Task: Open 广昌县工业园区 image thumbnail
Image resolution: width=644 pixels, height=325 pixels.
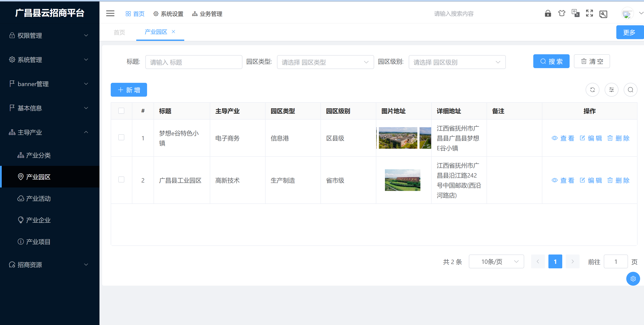Action: coord(402,180)
